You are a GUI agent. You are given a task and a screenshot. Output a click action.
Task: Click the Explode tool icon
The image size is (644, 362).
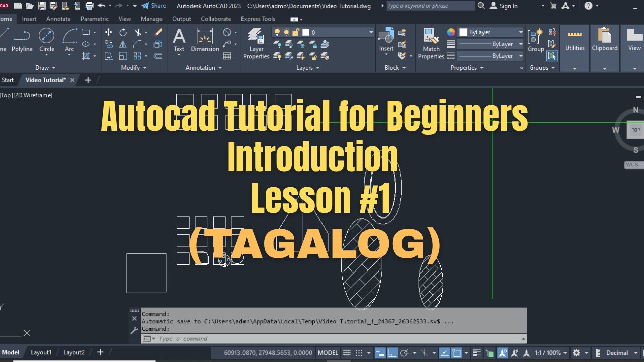tap(158, 44)
